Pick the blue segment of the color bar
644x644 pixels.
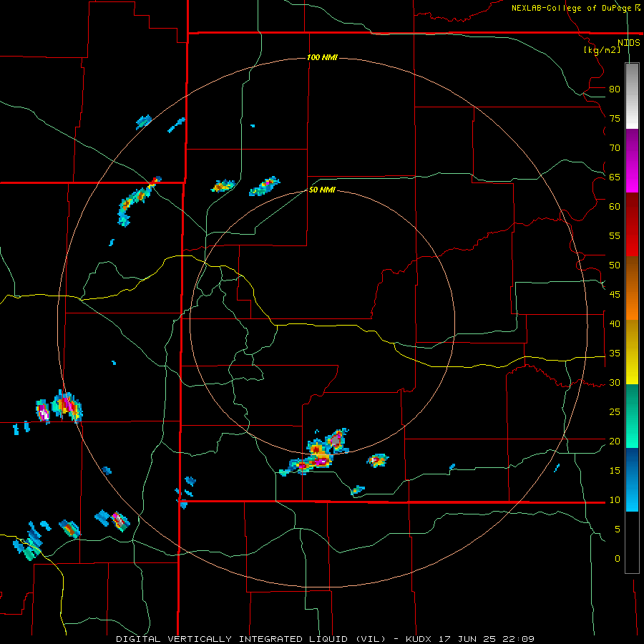(632, 479)
